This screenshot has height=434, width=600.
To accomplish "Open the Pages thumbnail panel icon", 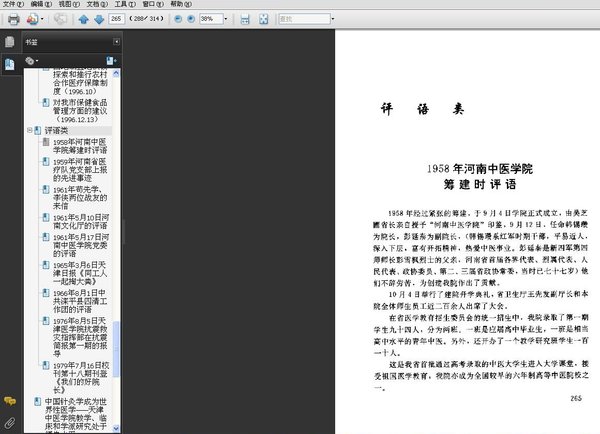I will (x=10, y=42).
